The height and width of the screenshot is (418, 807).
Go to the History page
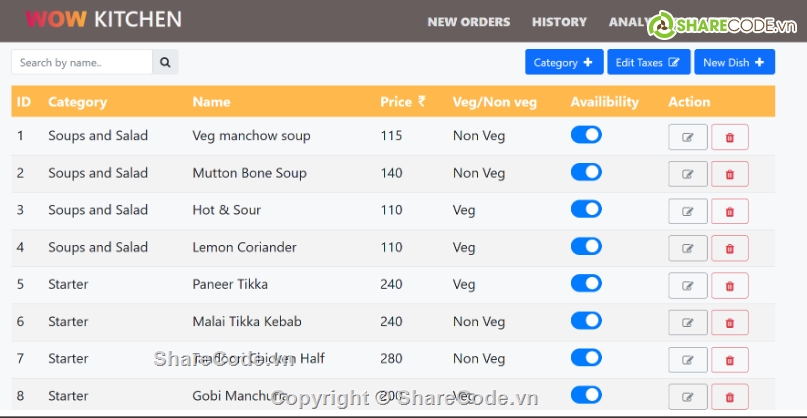559,21
